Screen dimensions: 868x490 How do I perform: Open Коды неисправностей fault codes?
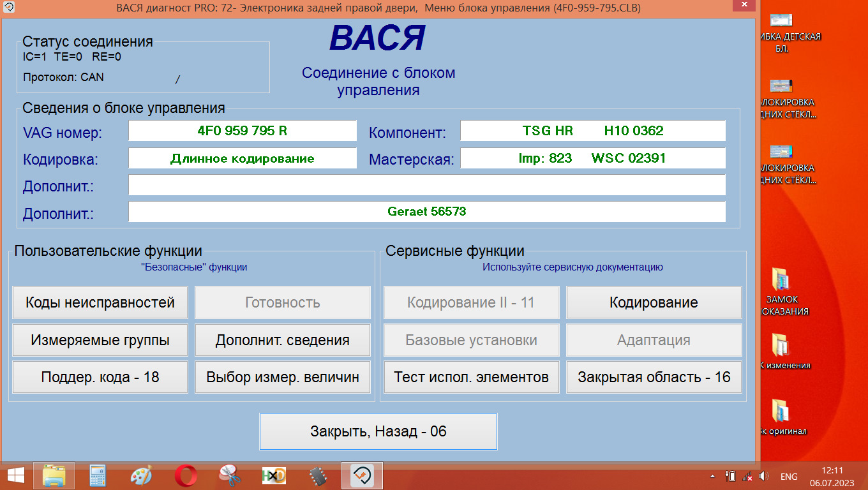point(100,302)
